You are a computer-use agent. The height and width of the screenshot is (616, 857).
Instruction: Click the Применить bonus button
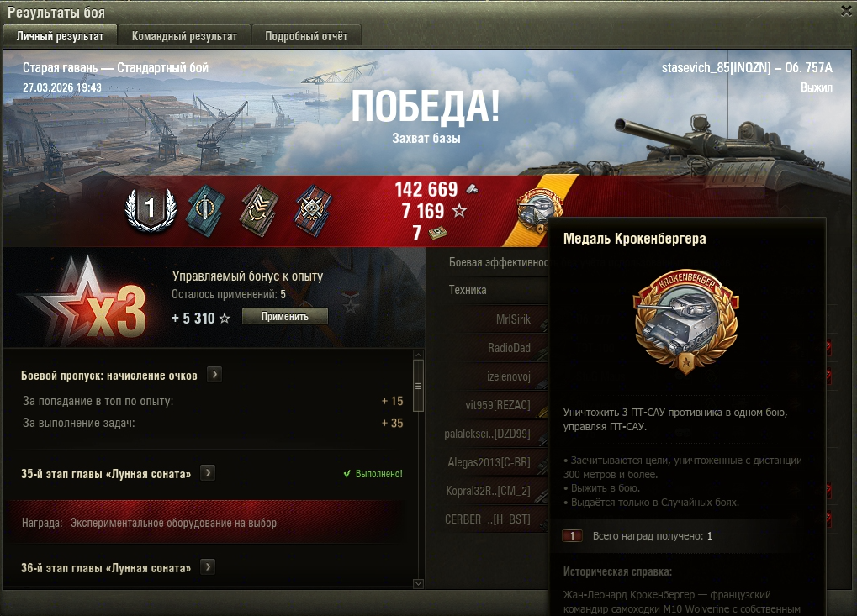click(285, 316)
